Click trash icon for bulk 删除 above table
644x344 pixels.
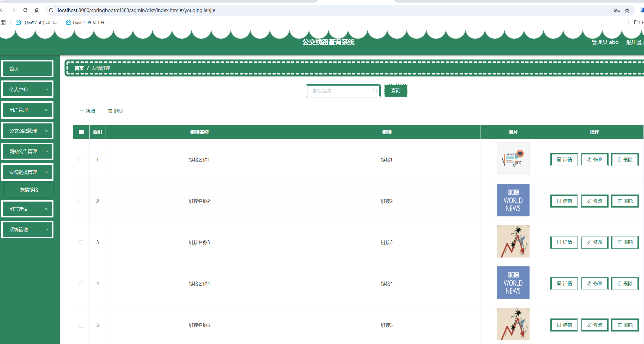[x=110, y=111]
